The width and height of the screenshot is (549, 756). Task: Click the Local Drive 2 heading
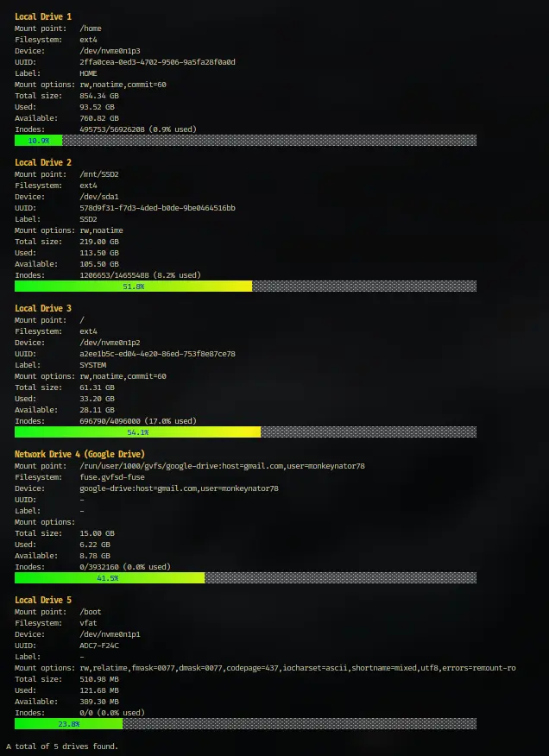(x=43, y=162)
